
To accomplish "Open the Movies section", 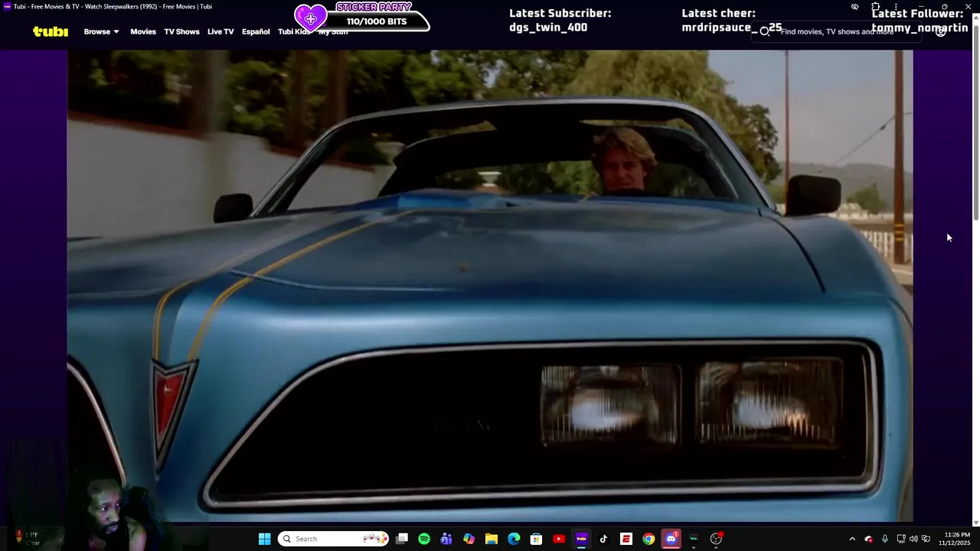I will tap(143, 31).
